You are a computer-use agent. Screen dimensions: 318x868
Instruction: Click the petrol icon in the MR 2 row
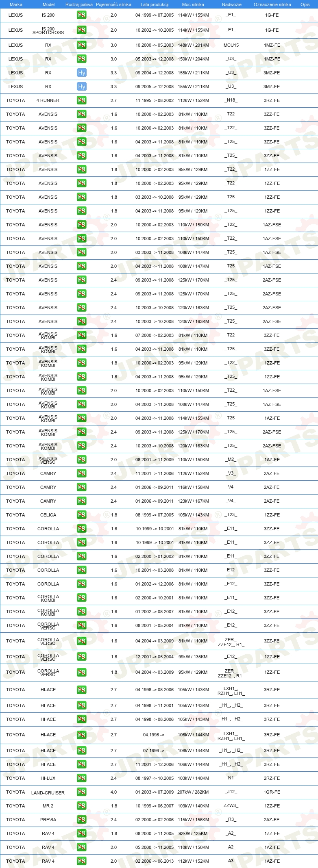[x=82, y=806]
